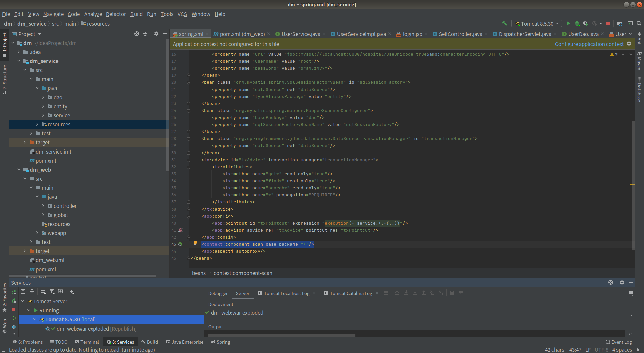This screenshot has height=353, width=644.
Task: Add service with the plus icon
Action: pos(72,292)
